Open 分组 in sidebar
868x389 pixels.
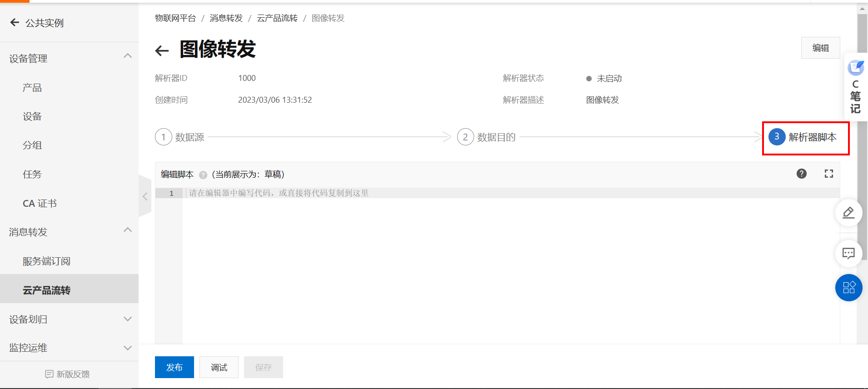(32, 145)
